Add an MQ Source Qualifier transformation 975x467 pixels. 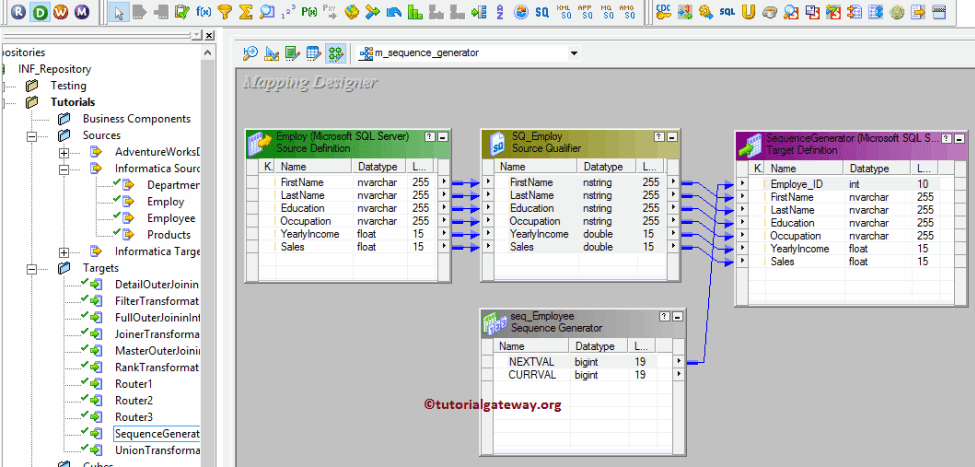pos(606,11)
